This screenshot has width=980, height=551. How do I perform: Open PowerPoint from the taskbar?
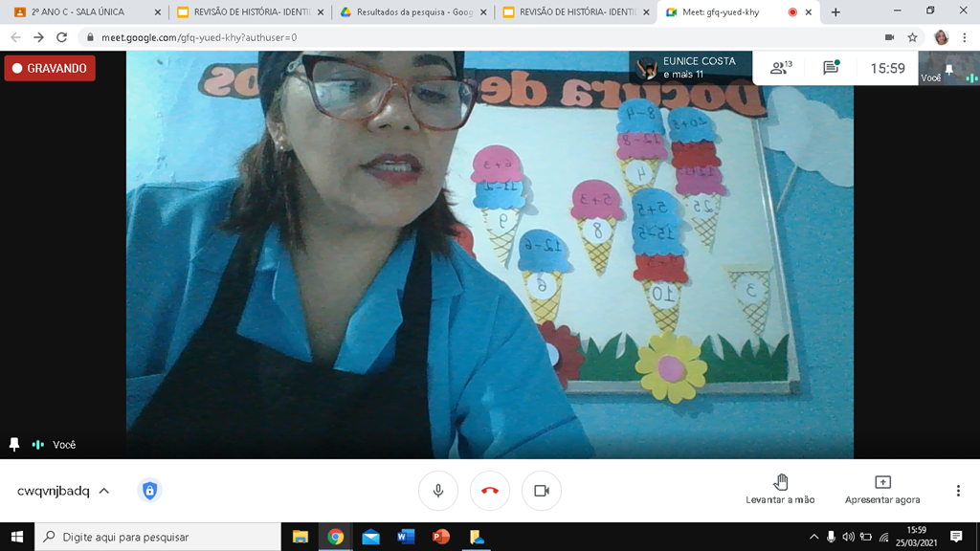coord(439,537)
